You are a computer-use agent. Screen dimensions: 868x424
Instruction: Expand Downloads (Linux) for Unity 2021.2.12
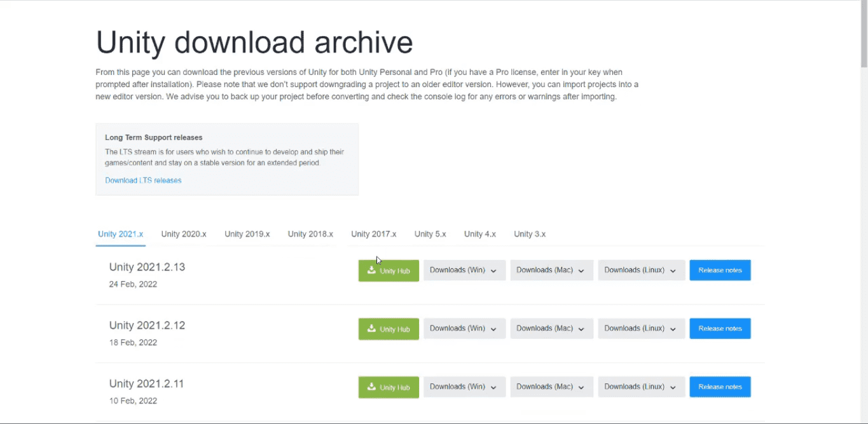(x=642, y=329)
